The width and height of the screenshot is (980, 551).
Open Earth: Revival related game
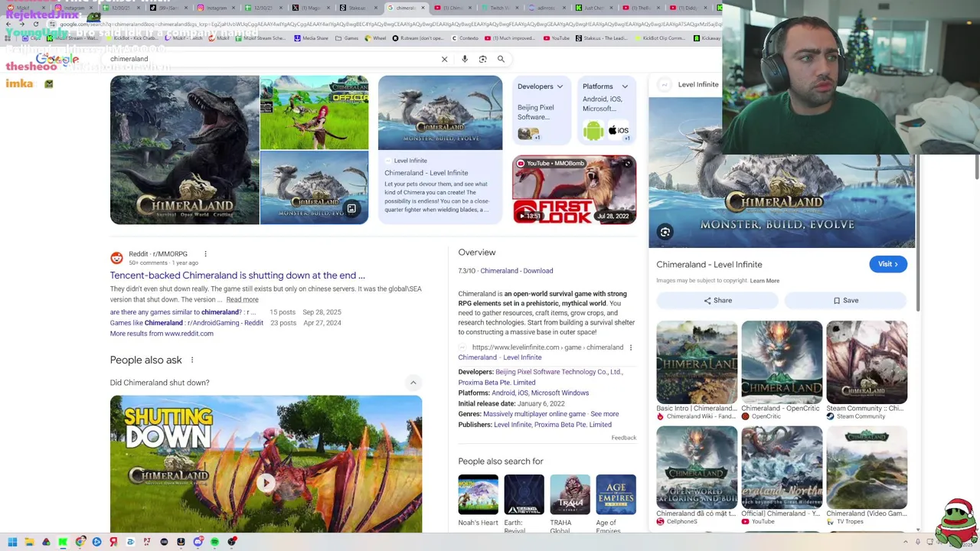point(524,504)
